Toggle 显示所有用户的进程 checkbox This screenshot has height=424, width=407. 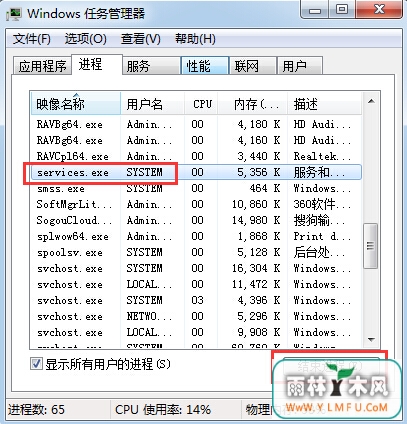[x=36, y=364]
